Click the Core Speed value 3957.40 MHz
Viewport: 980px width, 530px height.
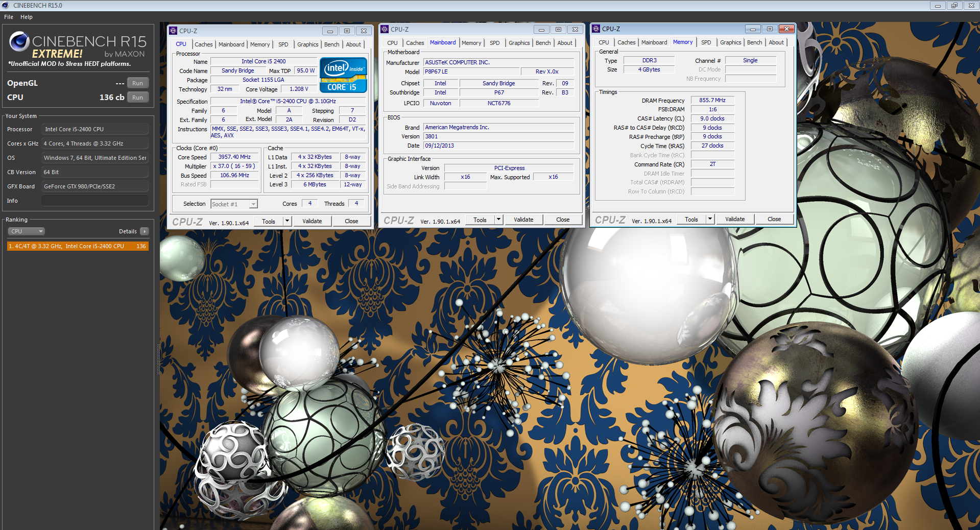click(x=234, y=157)
